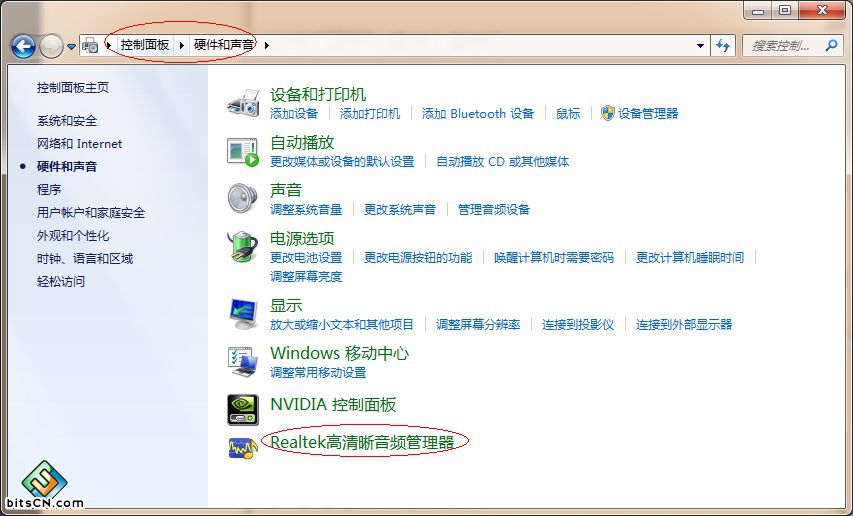853x516 pixels.
Task: Select 轻松访问 in sidebar
Action: (61, 281)
